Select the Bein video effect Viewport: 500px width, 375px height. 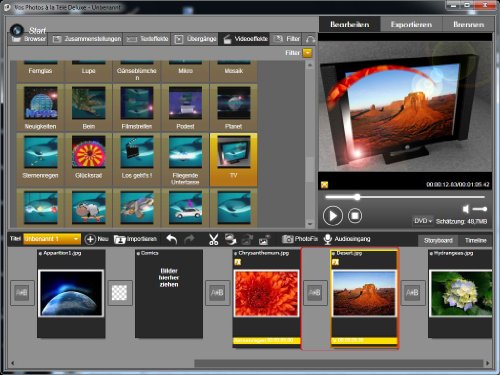coord(89,108)
